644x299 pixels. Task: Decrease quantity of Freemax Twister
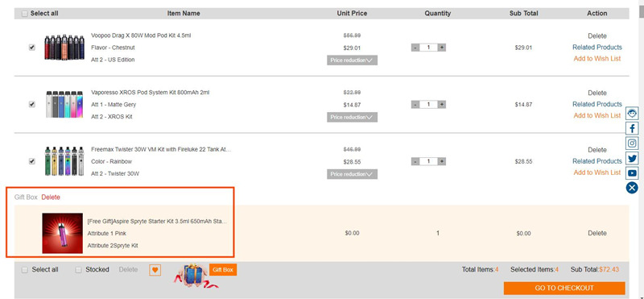415,161
